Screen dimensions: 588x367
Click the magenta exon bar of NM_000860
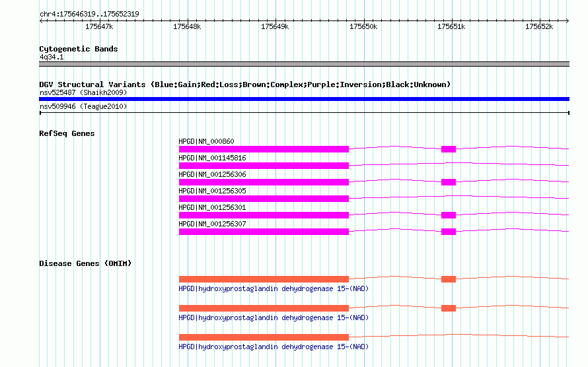(264, 149)
